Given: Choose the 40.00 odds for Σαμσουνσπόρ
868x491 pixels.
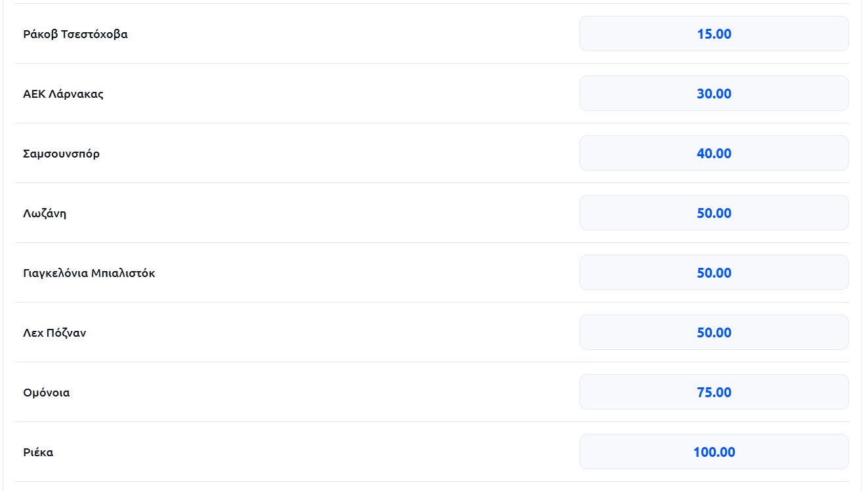Looking at the screenshot, I should coord(714,154).
